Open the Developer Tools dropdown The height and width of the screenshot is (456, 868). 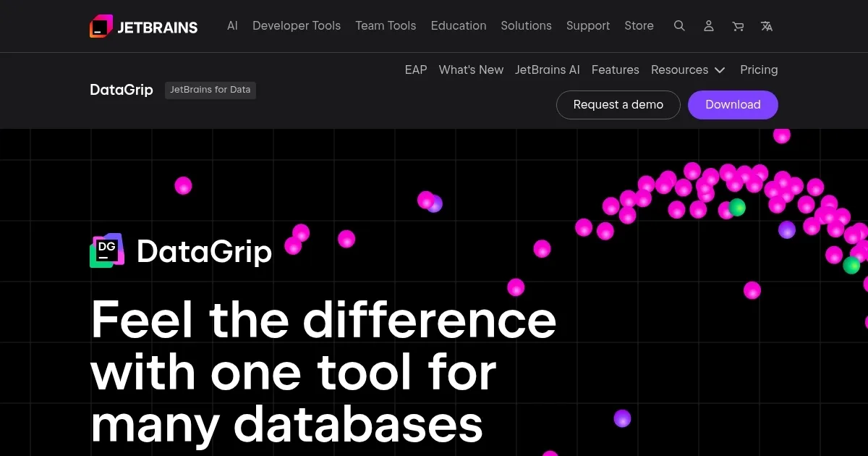coord(296,25)
